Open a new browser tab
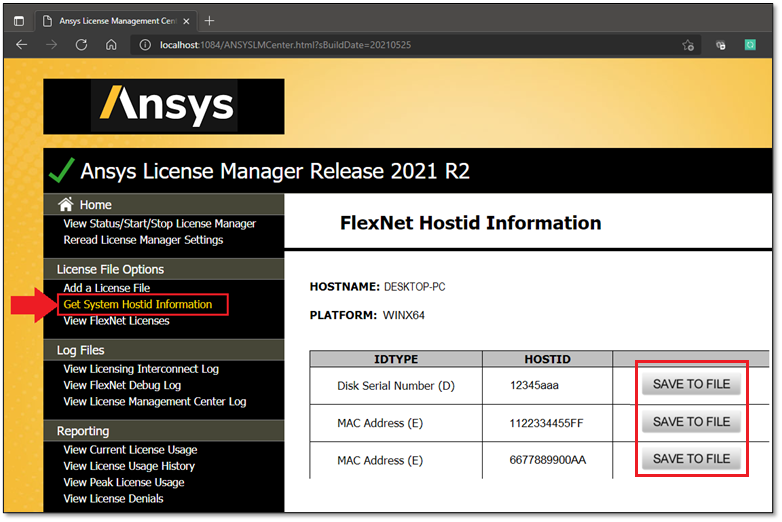This screenshot has width=782, height=522. click(209, 20)
